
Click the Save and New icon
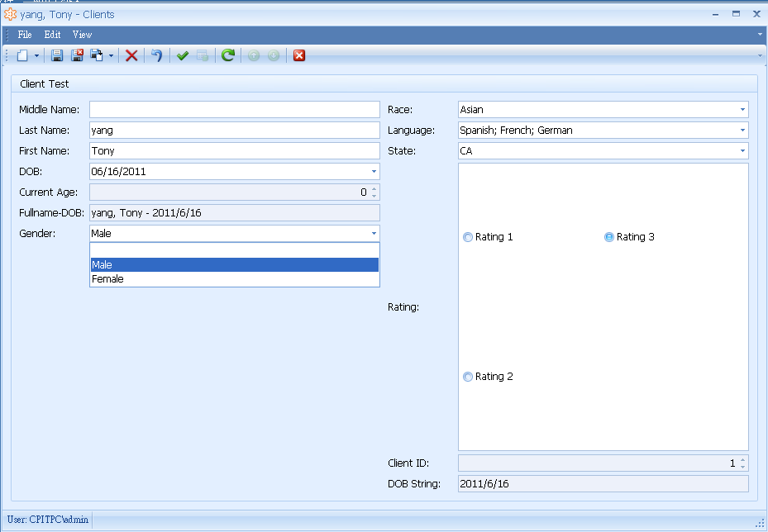click(x=97, y=55)
